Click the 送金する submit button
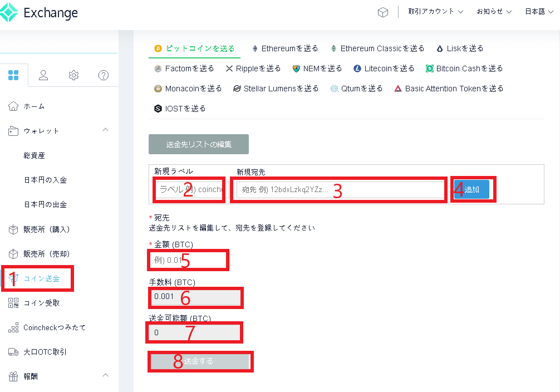 200,361
